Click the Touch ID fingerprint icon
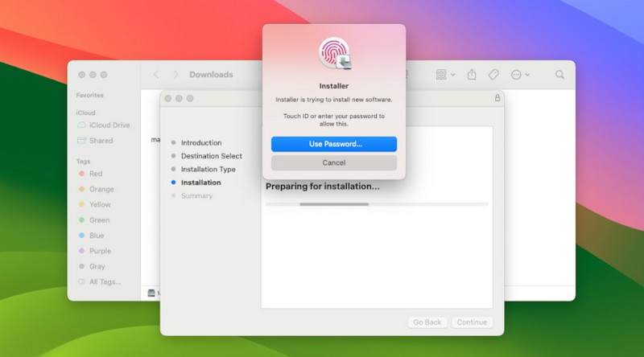The image size is (644, 357). tap(334, 53)
